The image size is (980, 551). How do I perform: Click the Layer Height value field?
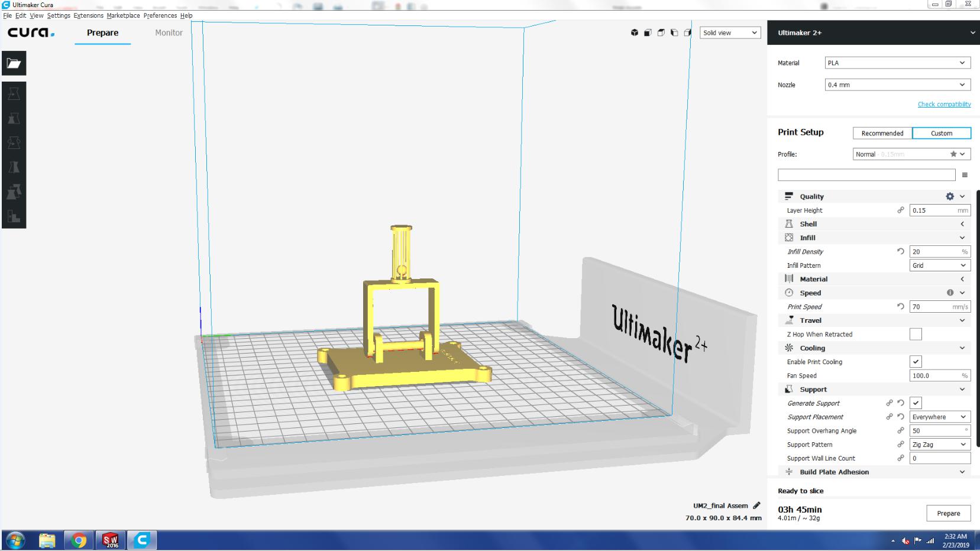pos(940,210)
